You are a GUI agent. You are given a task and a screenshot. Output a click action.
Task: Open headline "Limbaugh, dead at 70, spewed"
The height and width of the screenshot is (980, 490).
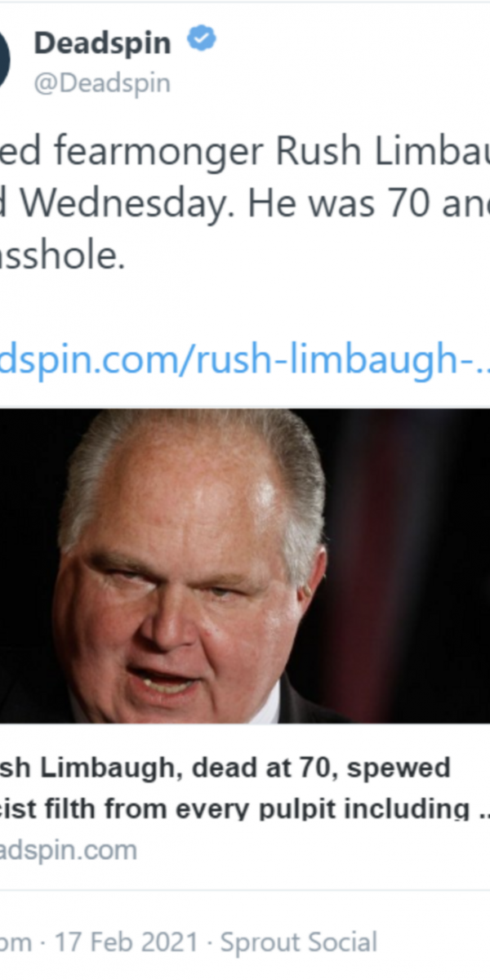coord(225,768)
